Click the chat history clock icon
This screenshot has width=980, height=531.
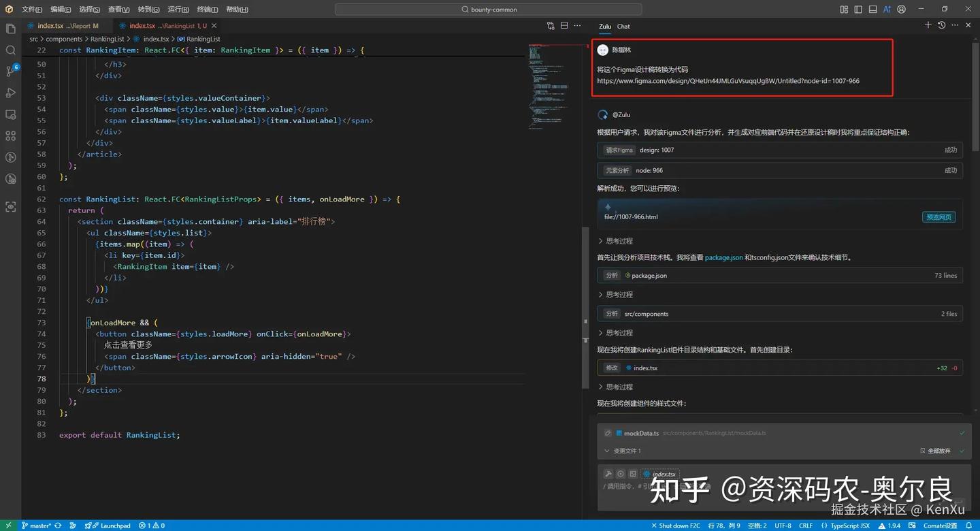[x=941, y=25]
